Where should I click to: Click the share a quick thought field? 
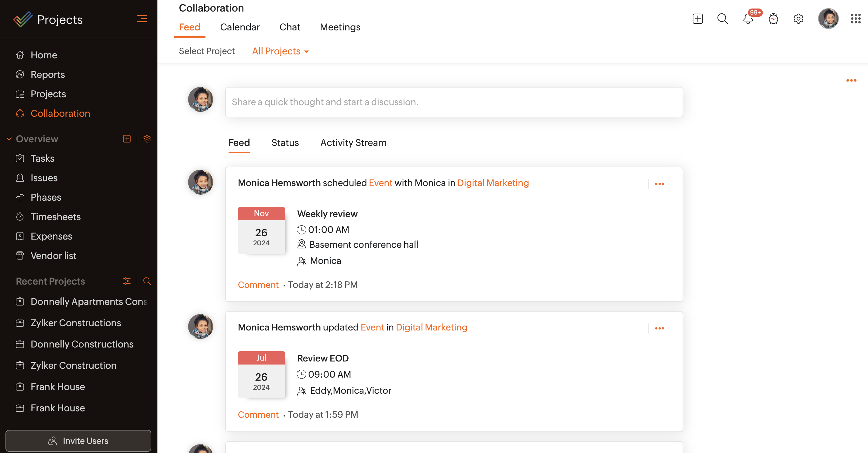tap(454, 102)
